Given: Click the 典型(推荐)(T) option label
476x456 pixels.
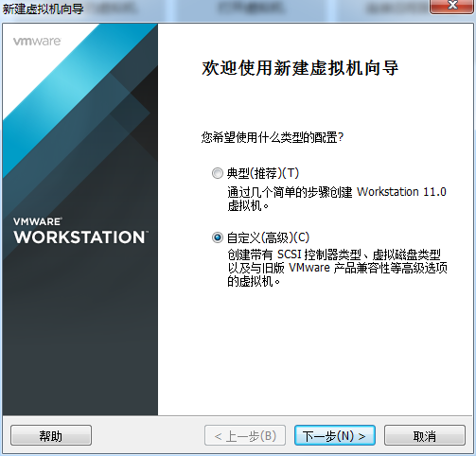Looking at the screenshot, I should pos(263,173).
